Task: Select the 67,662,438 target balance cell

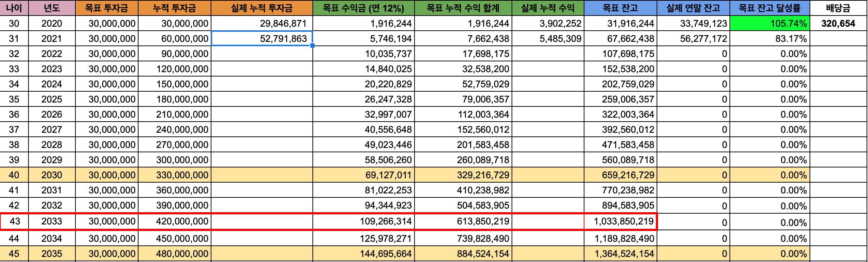Action: pos(621,39)
